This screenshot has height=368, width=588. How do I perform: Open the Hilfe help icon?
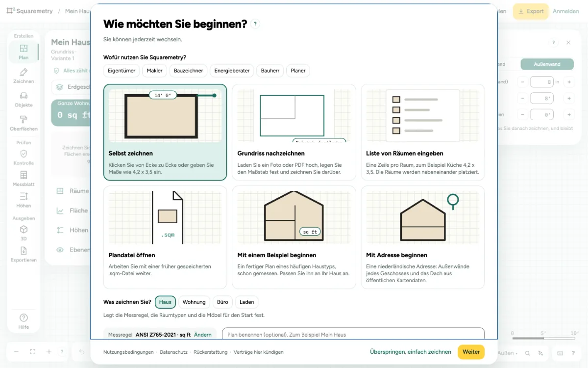pos(24,321)
